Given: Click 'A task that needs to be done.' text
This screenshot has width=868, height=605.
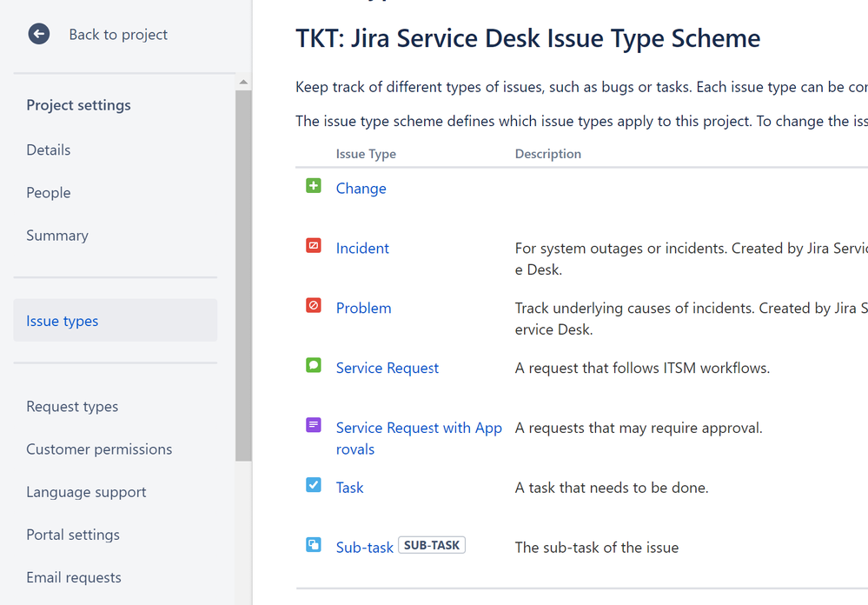Looking at the screenshot, I should (612, 488).
